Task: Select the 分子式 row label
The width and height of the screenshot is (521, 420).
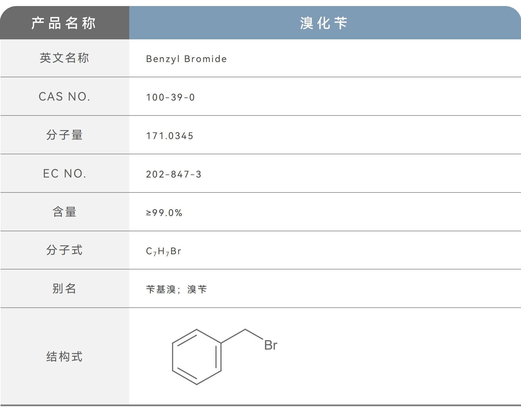Action: point(64,250)
